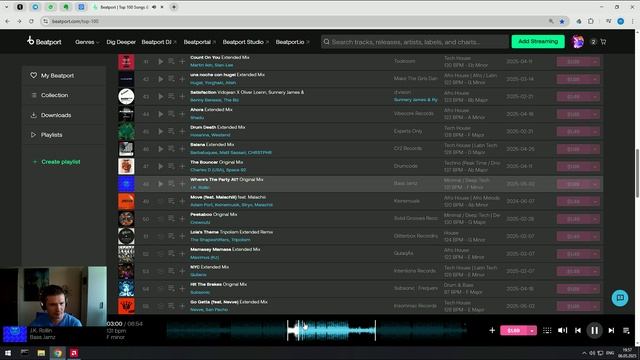Add Drum Death to playlist
Image resolution: width=640 pixels, height=360 pixels.
tap(182, 131)
